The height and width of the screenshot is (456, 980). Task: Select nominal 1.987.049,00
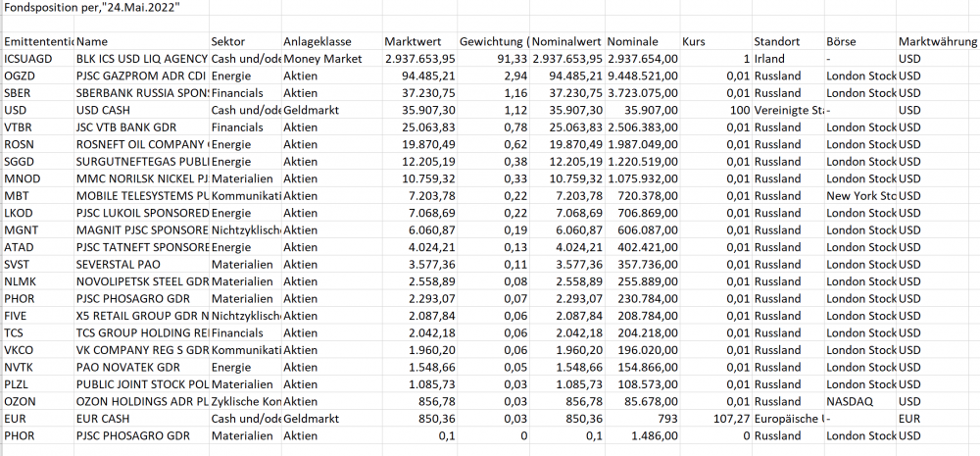[642, 144]
